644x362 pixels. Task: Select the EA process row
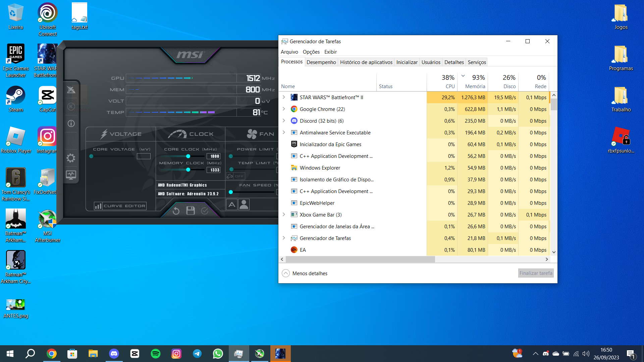pos(414,250)
